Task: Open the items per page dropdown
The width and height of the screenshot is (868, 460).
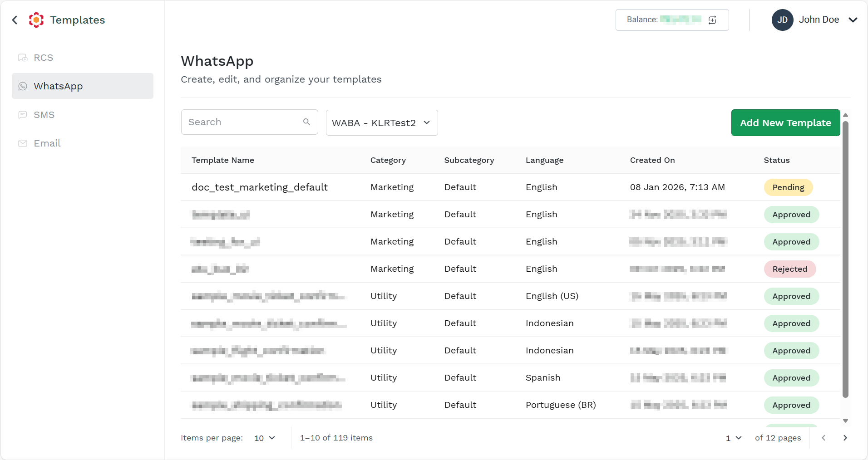Action: (265, 438)
